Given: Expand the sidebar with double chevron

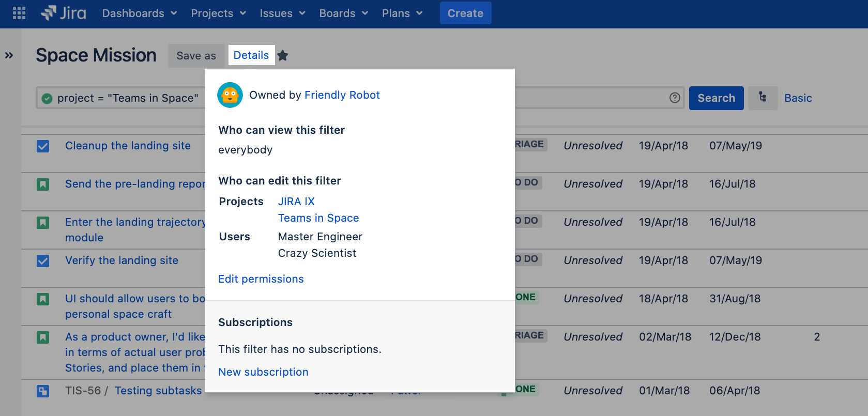Looking at the screenshot, I should coord(9,55).
